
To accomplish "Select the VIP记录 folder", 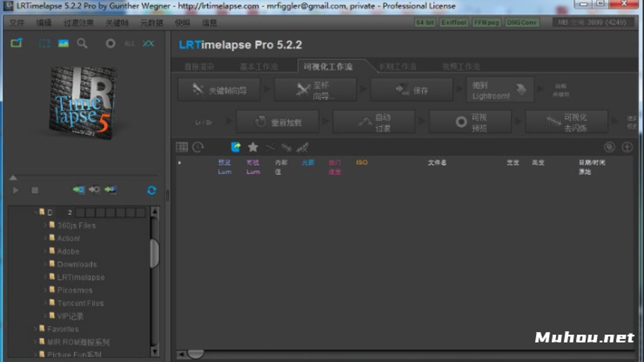I will [70, 316].
